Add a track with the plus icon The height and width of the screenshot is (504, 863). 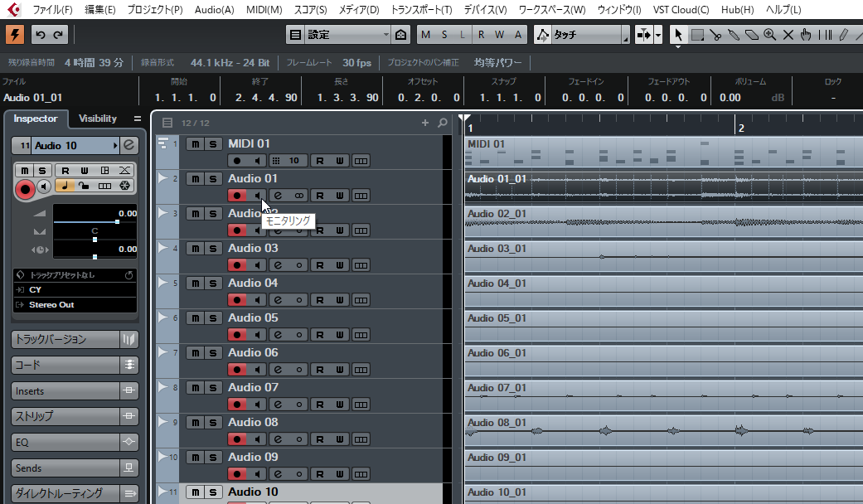point(425,123)
